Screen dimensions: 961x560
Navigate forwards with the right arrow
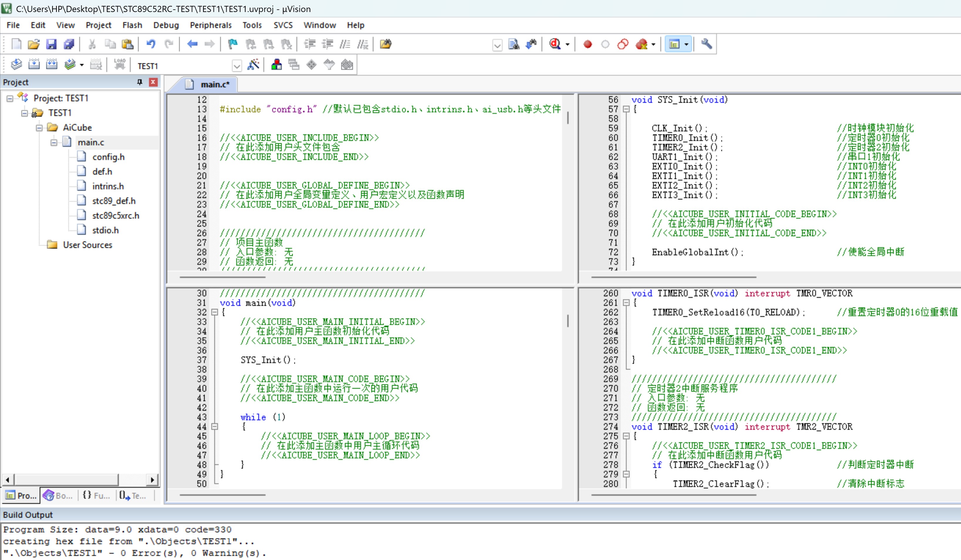209,44
